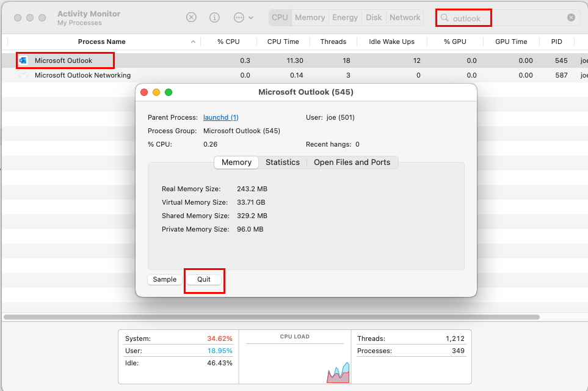Click the inspect process info icon
Viewport: 588px width, 391px height.
click(x=214, y=18)
